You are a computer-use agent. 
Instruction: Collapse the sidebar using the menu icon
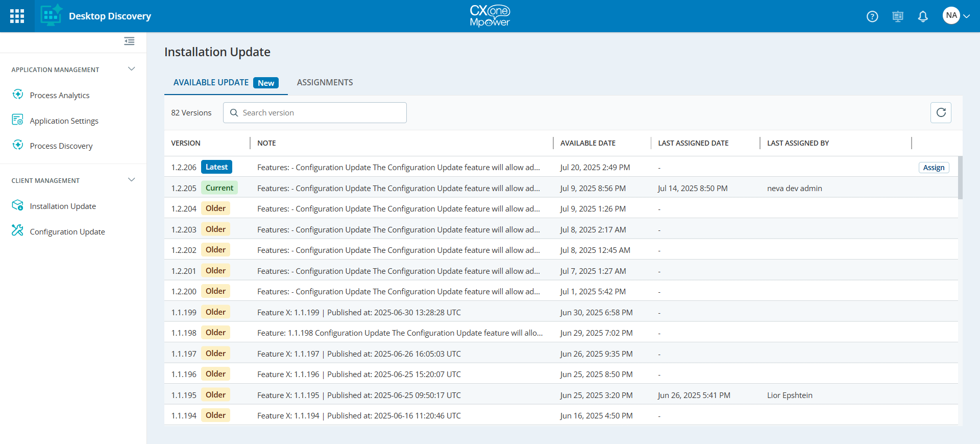coord(129,41)
